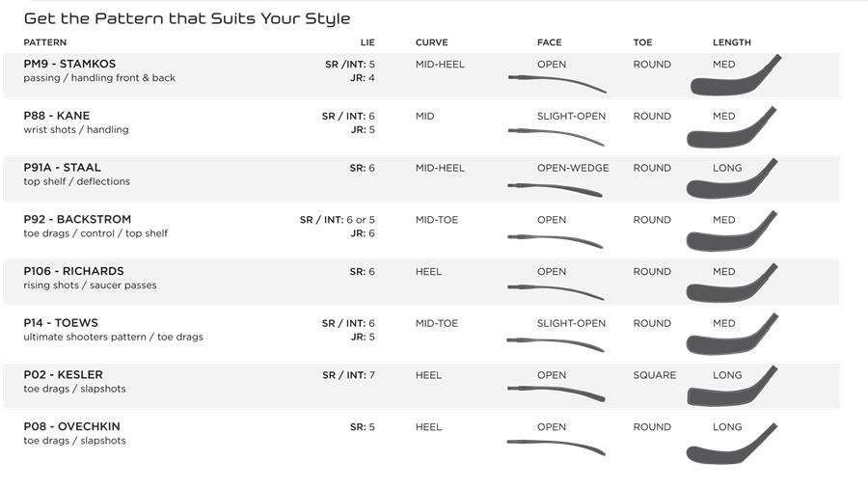Click the CURVE column header
868x488 pixels.
click(x=432, y=42)
